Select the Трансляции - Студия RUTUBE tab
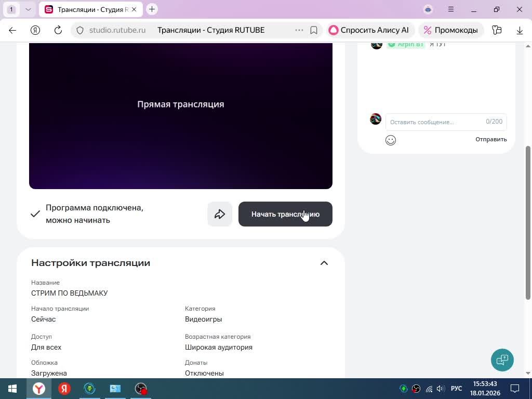The height and width of the screenshot is (399, 532). 90,9
